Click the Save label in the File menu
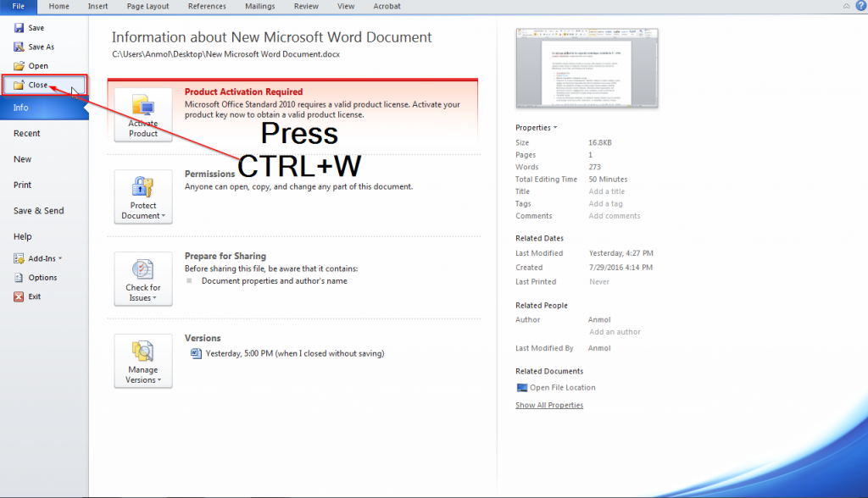This screenshot has height=498, width=868. (x=36, y=28)
